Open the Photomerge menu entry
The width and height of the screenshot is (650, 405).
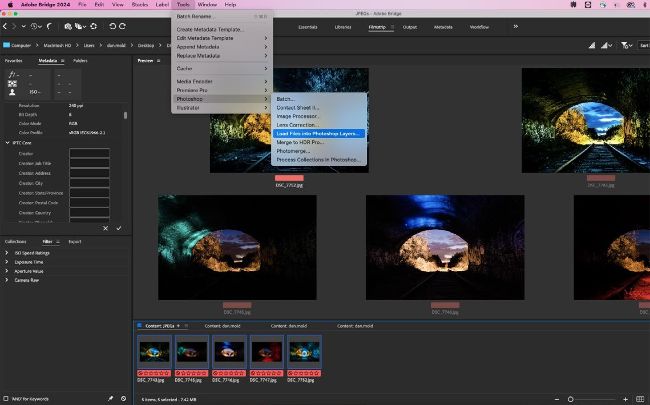click(x=293, y=151)
